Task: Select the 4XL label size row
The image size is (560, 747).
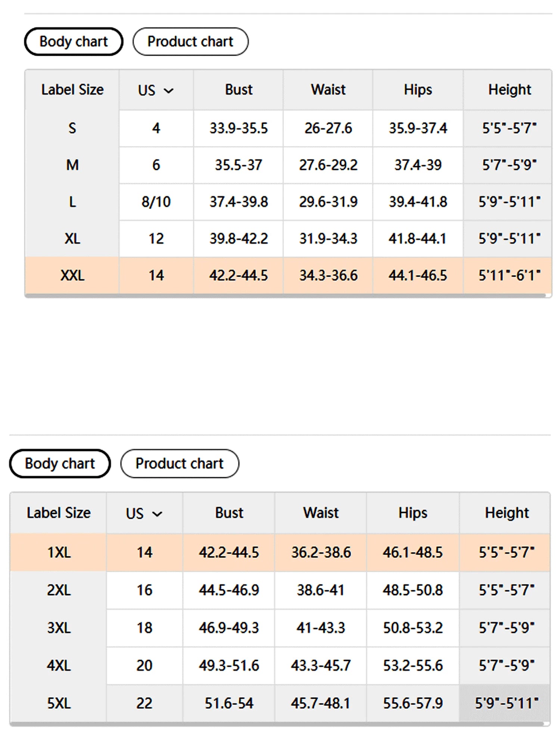Action: coord(280,666)
